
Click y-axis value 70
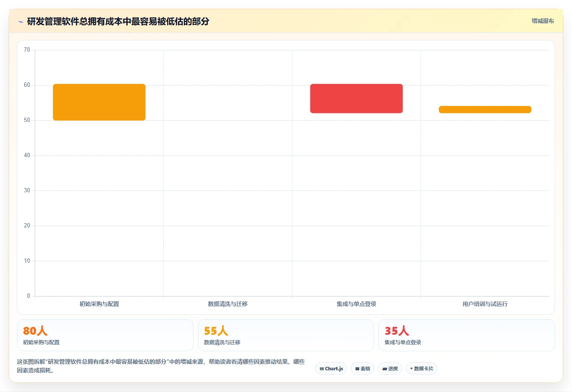pyautogui.click(x=27, y=50)
